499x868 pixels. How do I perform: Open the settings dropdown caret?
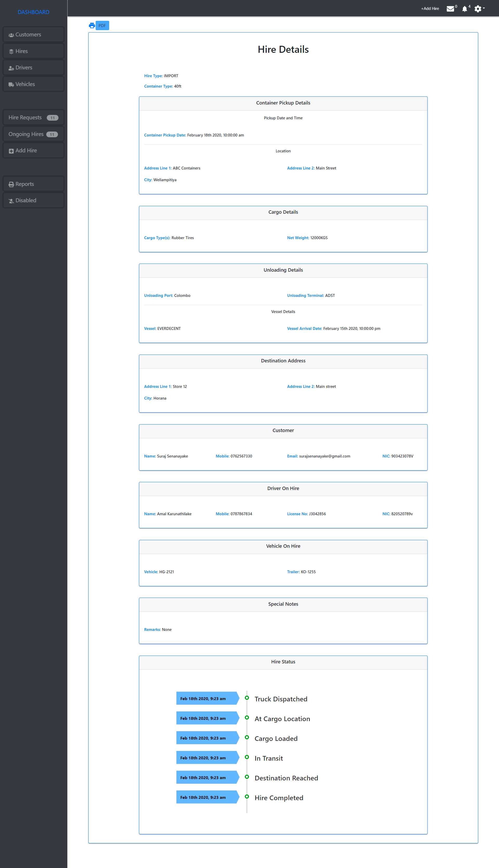coord(484,9)
